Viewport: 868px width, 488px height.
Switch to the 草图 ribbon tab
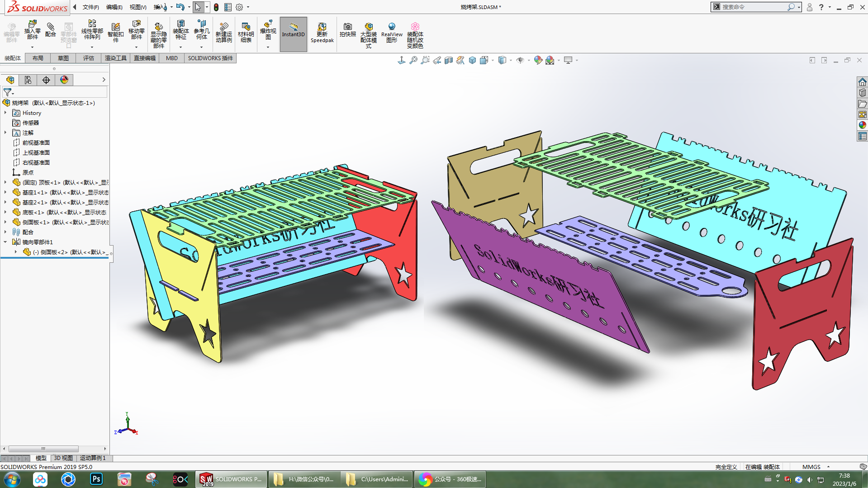click(x=63, y=58)
